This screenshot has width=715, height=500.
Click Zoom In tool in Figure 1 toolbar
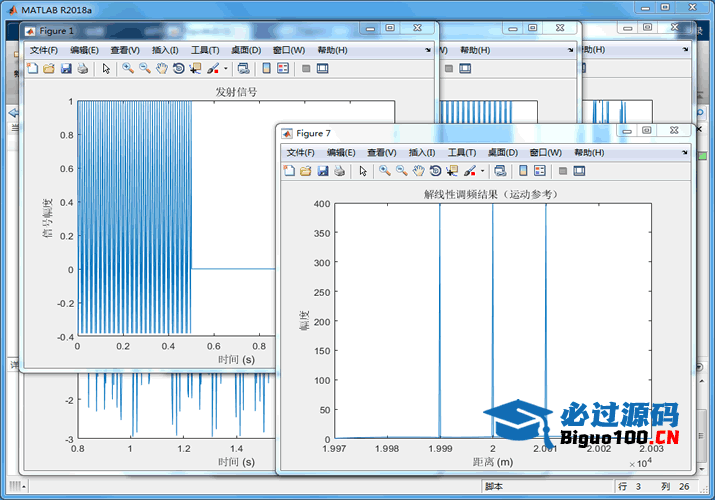coord(128,68)
